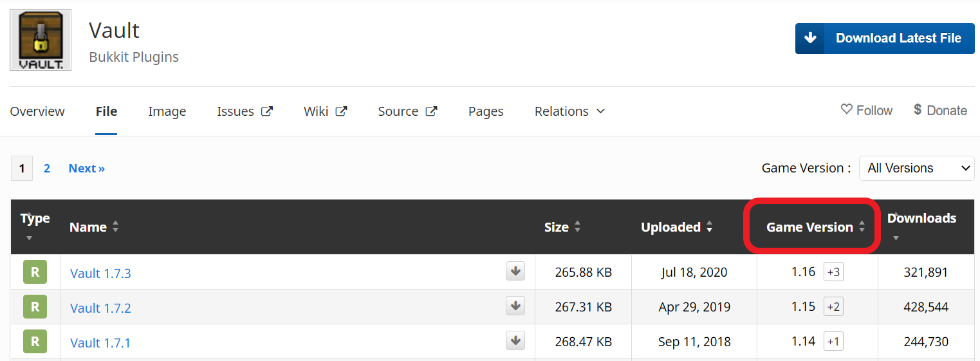Screen dimensions: 980x361
Task: Click game version 1.16 text
Action: click(x=803, y=272)
